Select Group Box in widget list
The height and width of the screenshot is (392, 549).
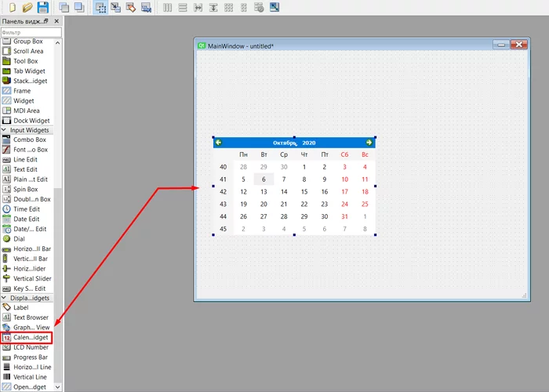pos(27,42)
